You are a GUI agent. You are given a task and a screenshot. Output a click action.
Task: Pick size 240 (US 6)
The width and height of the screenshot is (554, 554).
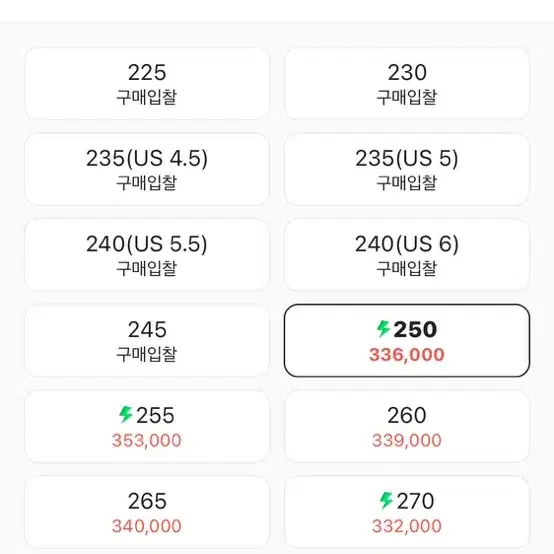click(x=407, y=255)
